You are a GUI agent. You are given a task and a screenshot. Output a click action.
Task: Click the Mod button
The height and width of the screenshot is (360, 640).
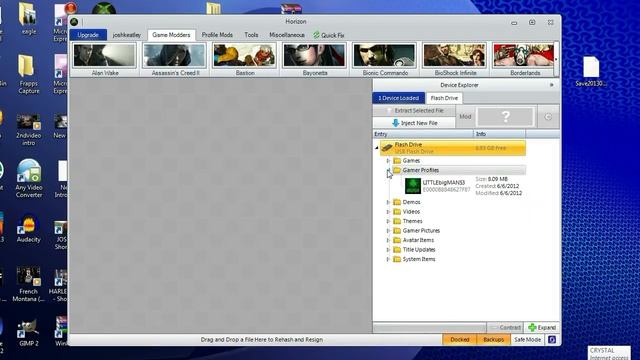point(465,117)
